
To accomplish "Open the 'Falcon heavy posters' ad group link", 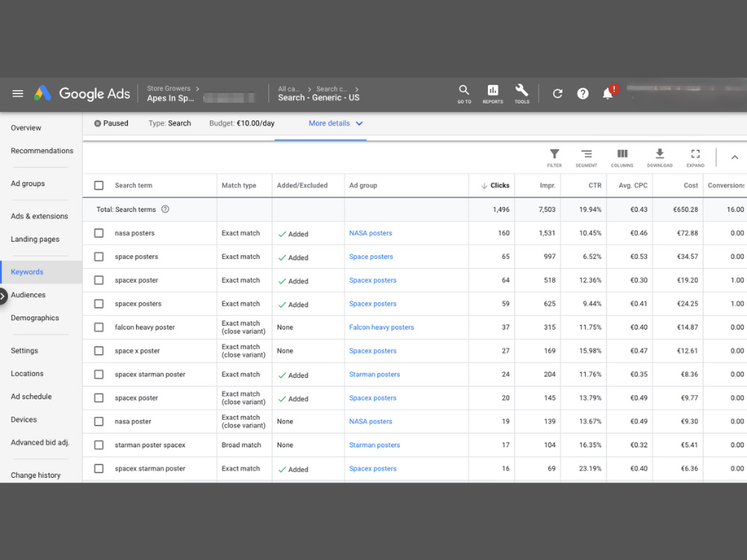I will click(x=382, y=327).
